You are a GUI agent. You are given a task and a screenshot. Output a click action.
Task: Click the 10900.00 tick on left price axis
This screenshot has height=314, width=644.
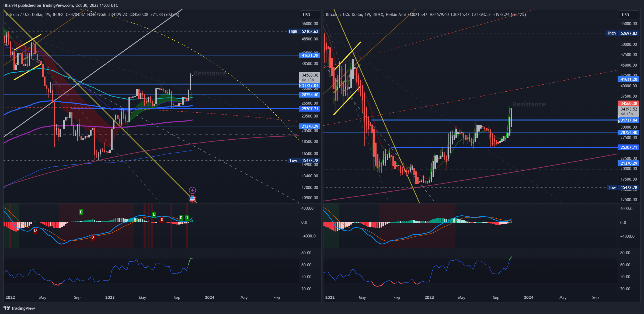click(310, 198)
